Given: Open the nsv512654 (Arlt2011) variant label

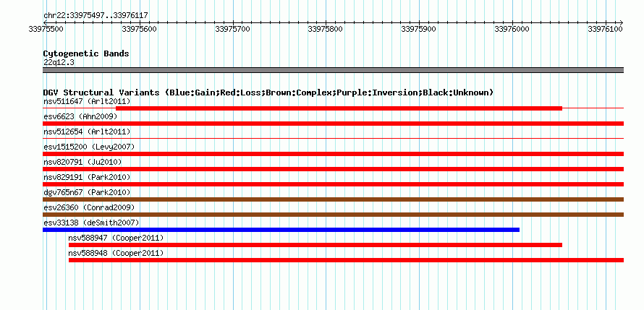Looking at the screenshot, I should 87,132.
